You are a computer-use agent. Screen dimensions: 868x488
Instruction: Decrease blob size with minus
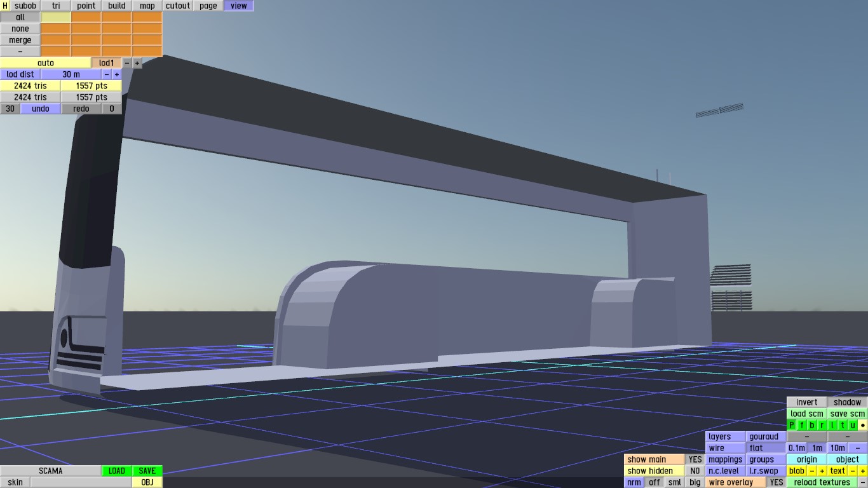[x=812, y=471]
